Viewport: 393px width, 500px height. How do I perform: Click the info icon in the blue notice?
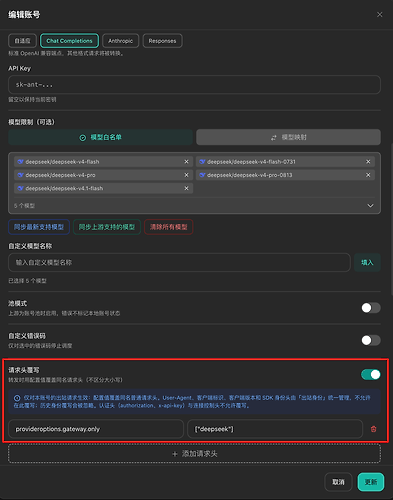coord(17,398)
